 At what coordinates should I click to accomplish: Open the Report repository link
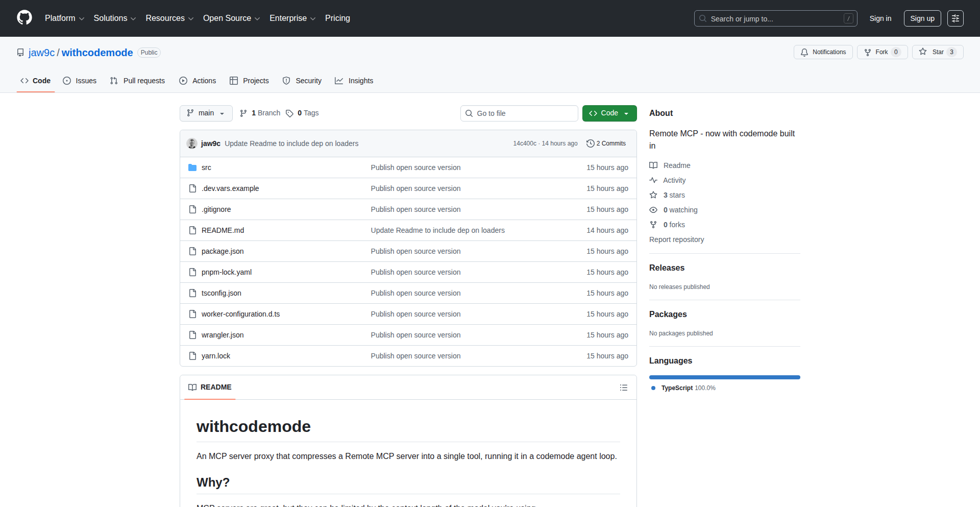[676, 239]
